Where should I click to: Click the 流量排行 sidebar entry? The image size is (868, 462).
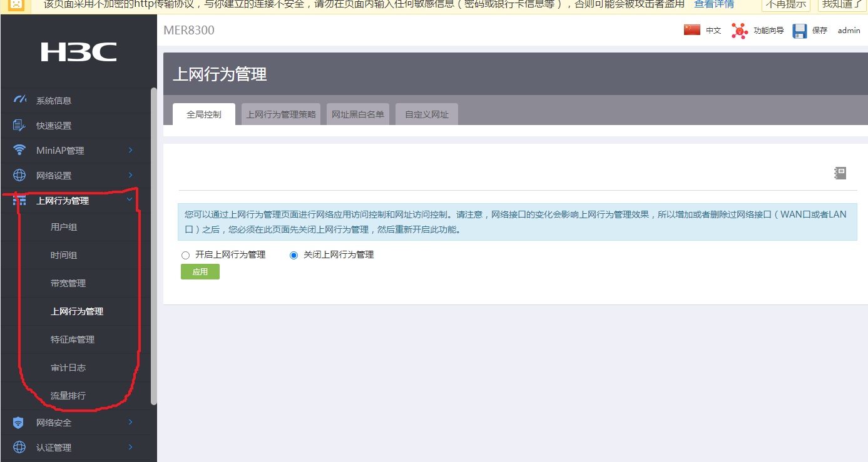point(67,395)
